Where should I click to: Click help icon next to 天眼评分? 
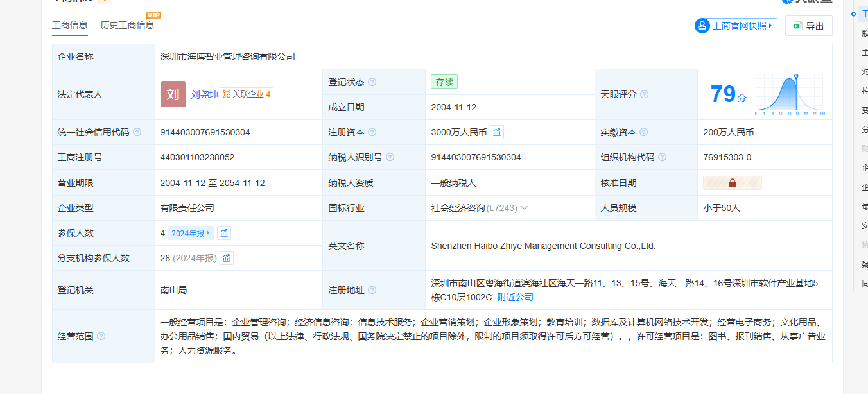(645, 94)
